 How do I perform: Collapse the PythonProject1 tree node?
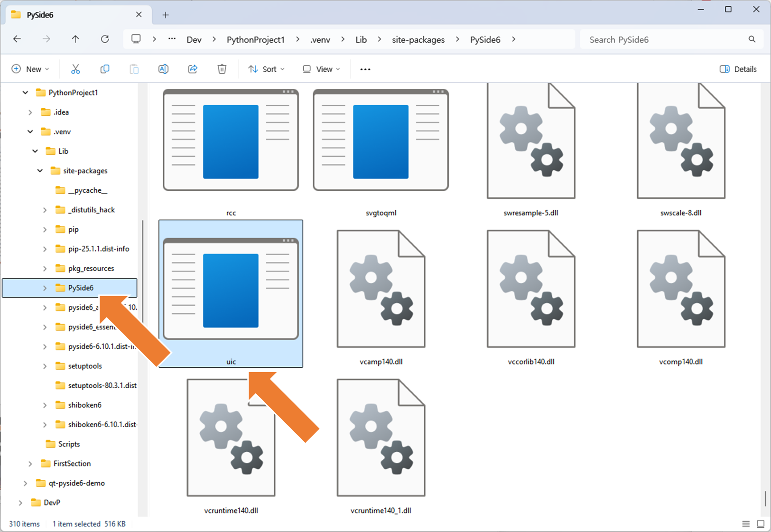[x=25, y=93]
